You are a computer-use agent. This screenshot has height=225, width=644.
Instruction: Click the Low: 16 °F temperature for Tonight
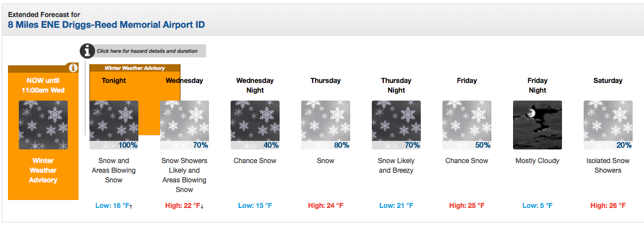pos(114,205)
